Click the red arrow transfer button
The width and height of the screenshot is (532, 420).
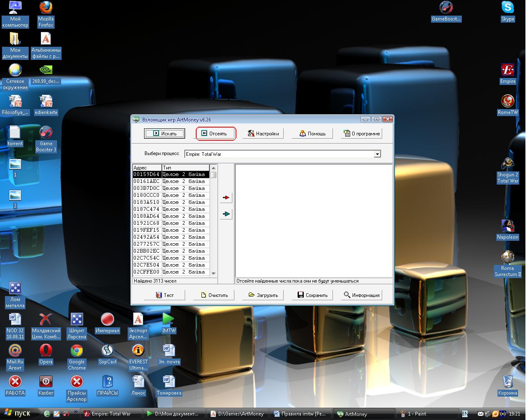(226, 197)
